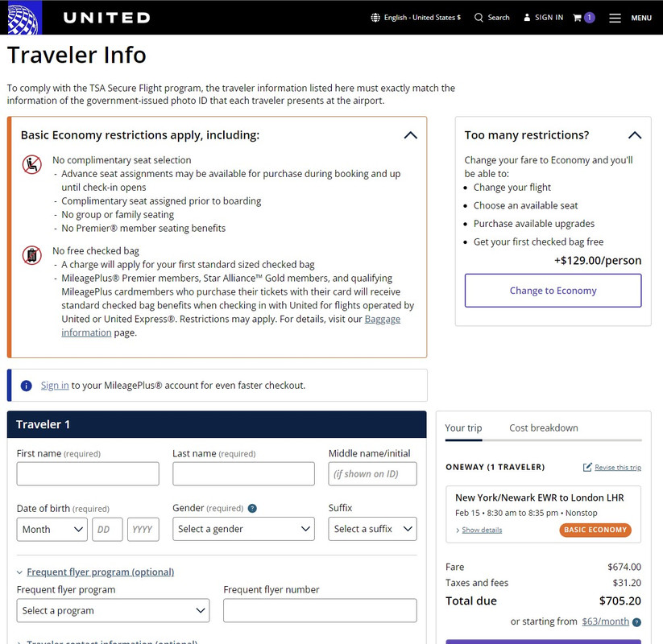Focus the First name field
Screen dimensions: 663x644
[88, 474]
